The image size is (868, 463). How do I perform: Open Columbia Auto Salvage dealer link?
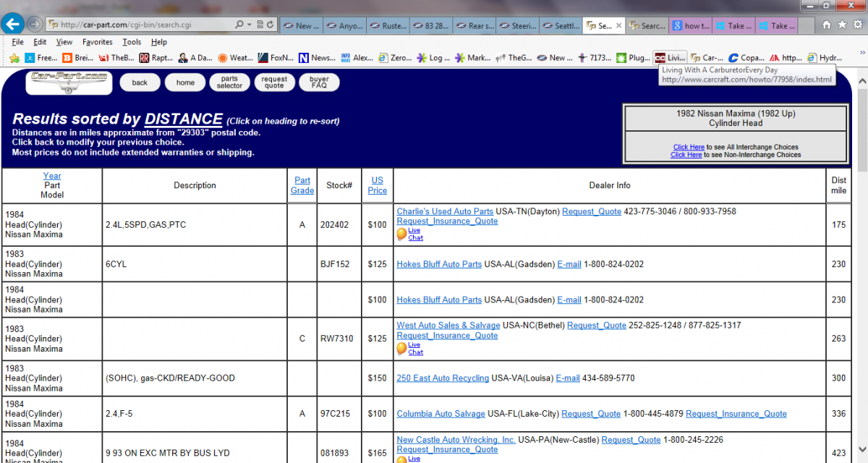[441, 413]
